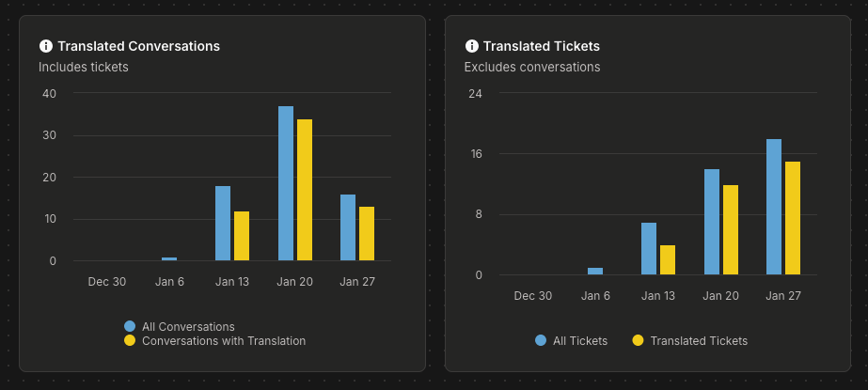This screenshot has width=868, height=390.
Task: Select the Jan 13 yellow bar in the tickets chart
Action: (668, 260)
